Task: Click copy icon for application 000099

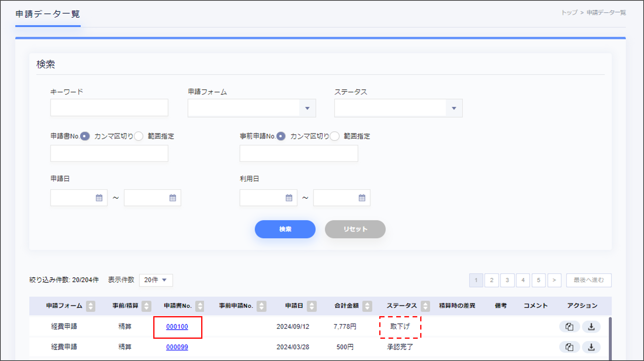Action: click(x=569, y=347)
